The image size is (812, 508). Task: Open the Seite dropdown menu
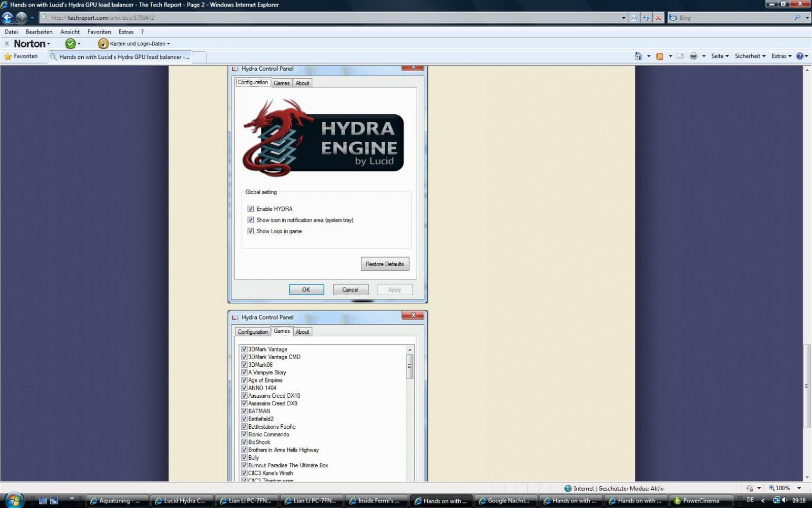pyautogui.click(x=720, y=56)
